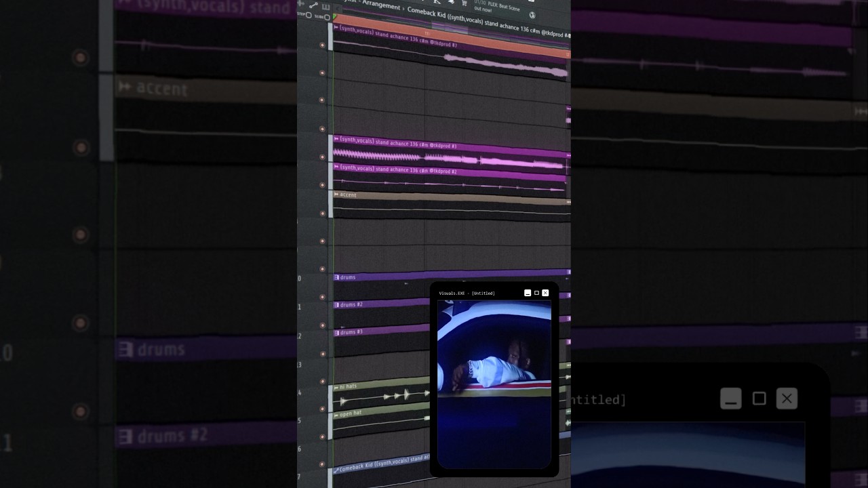Screen dimensions: 868x488
Task: Open pattern menu icon of drums #3 clip
Action: pyautogui.click(x=336, y=333)
